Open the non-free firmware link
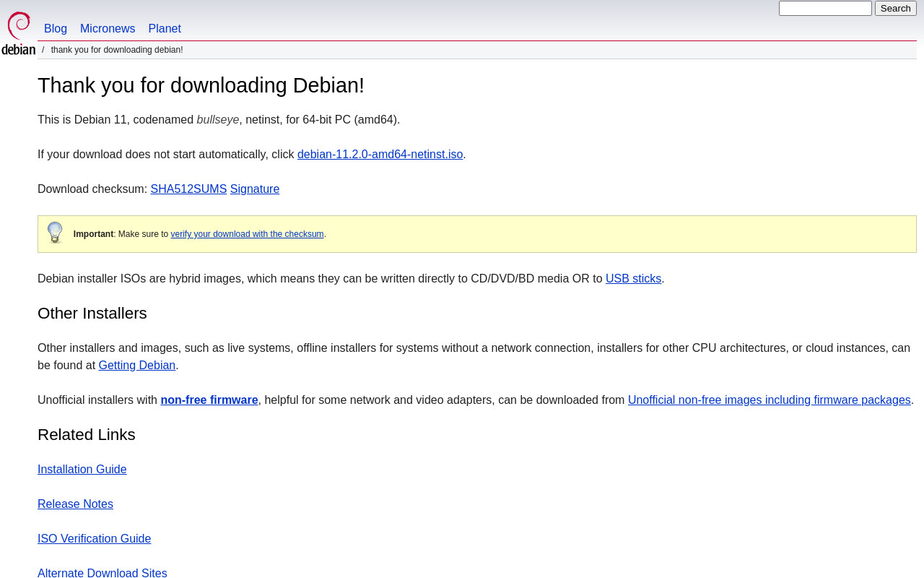This screenshot has height=578, width=924. tap(209, 400)
